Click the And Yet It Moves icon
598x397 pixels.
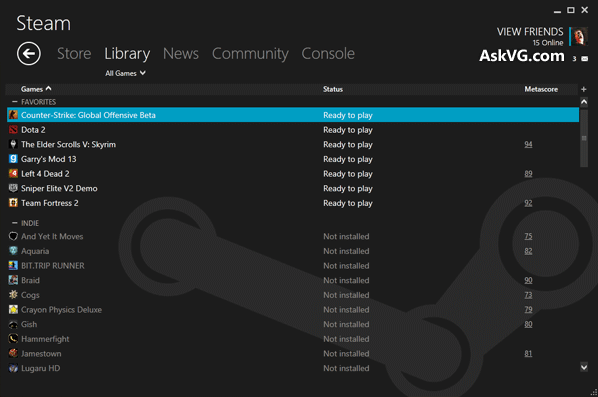pos(13,236)
